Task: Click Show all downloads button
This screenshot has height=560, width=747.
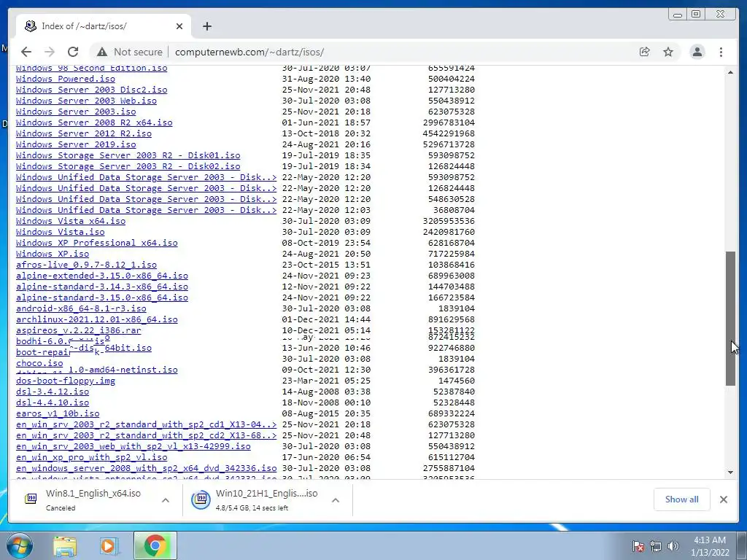Action: coord(682,499)
